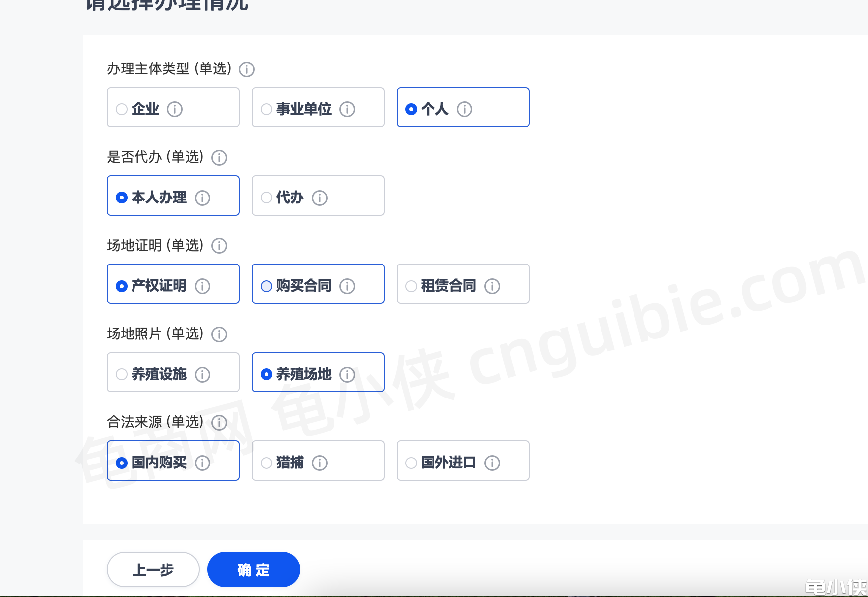868x597 pixels.
Task: Click info icon next to 国外进口 option
Action: 492,463
